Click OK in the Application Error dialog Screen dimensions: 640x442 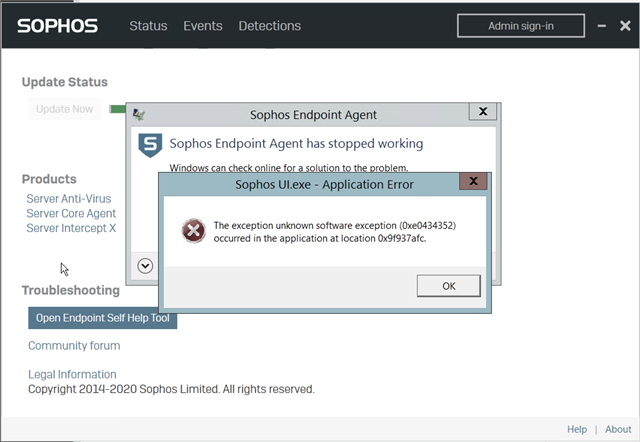449,286
